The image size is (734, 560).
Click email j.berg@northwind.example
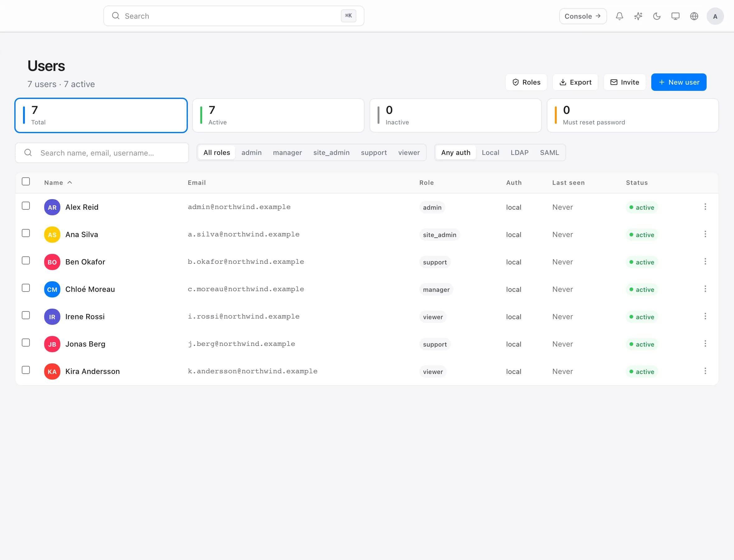pyautogui.click(x=241, y=344)
